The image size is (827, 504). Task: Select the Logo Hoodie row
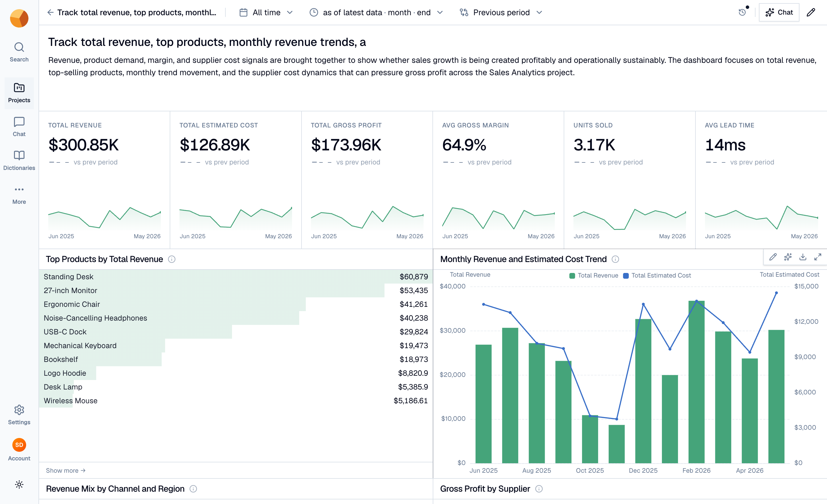[236, 373]
